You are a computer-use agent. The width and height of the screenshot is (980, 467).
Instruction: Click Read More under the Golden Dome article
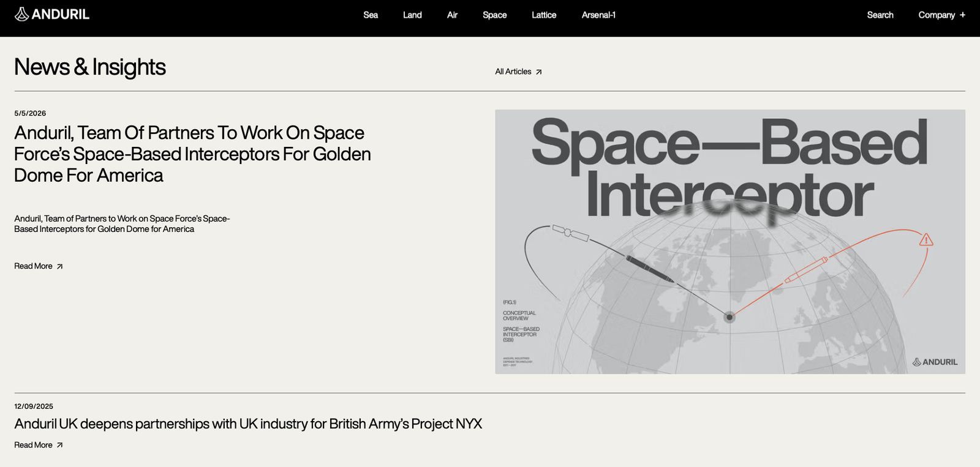(38, 266)
